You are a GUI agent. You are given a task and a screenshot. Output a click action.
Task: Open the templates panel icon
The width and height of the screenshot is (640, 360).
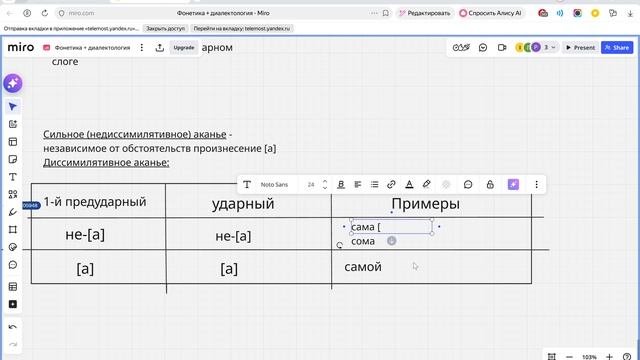13,142
